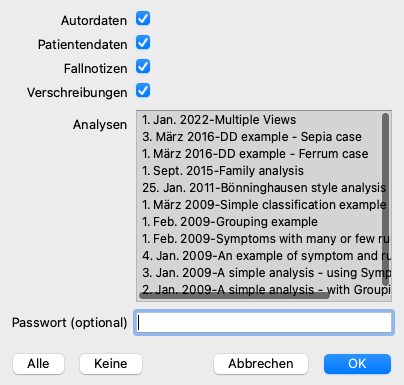Disable the Fallnotizen checkbox

(x=143, y=67)
